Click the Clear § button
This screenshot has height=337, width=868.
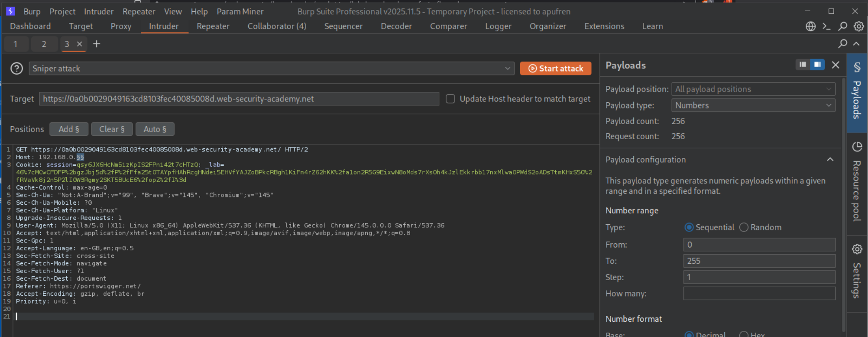click(112, 129)
